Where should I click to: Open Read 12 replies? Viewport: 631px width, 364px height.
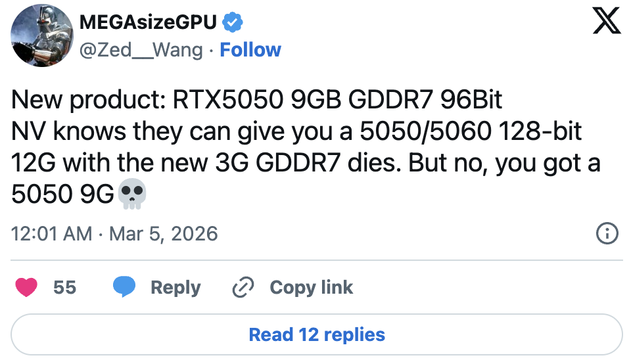point(316,334)
